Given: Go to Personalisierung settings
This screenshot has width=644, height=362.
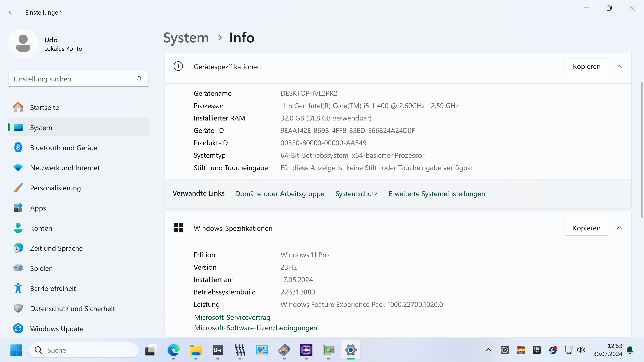Looking at the screenshot, I should click(x=55, y=188).
